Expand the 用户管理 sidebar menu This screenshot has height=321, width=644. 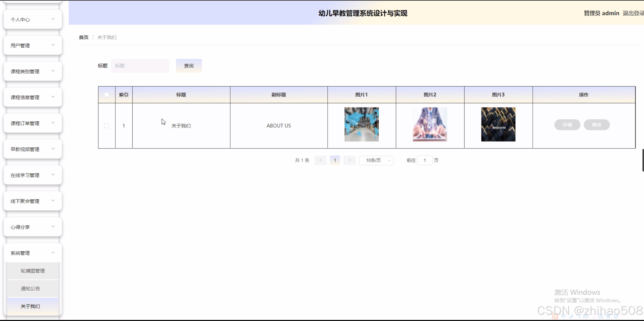tap(33, 45)
